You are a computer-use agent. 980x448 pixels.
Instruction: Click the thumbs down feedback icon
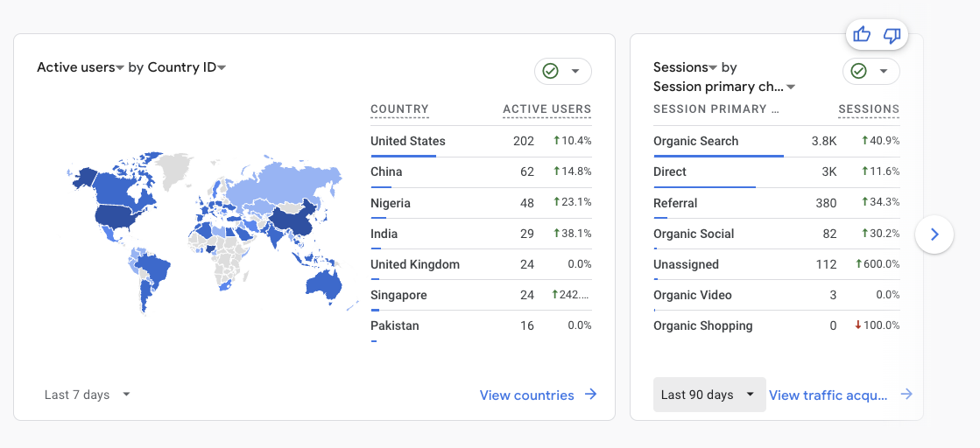(892, 35)
